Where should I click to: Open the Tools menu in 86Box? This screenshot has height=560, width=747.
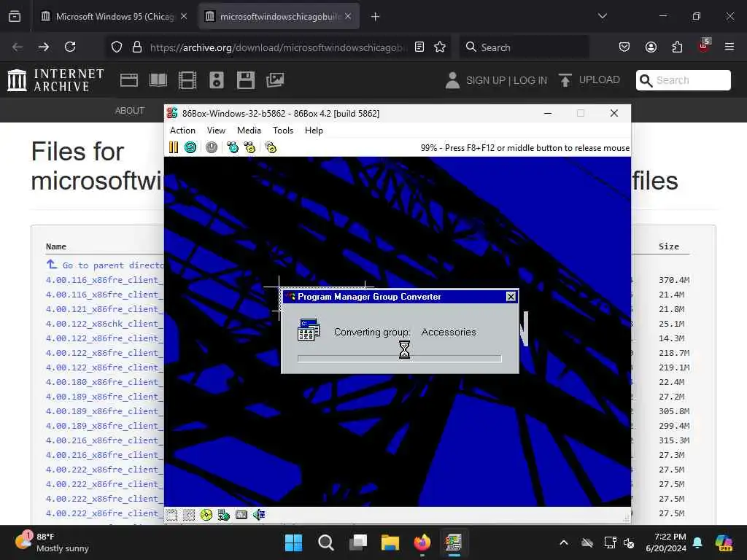(282, 131)
